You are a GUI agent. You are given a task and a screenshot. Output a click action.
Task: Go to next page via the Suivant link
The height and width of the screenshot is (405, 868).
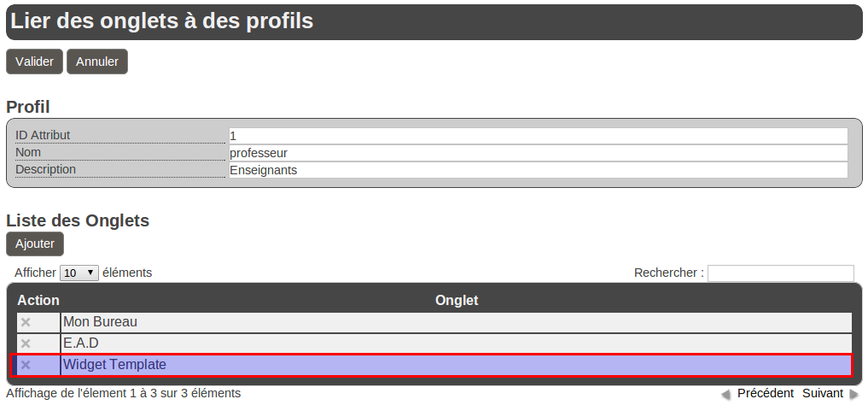[823, 393]
